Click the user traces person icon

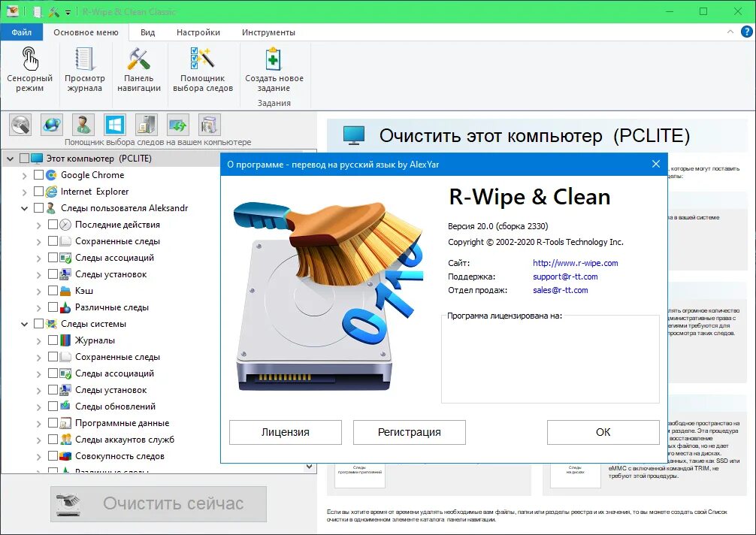point(82,125)
